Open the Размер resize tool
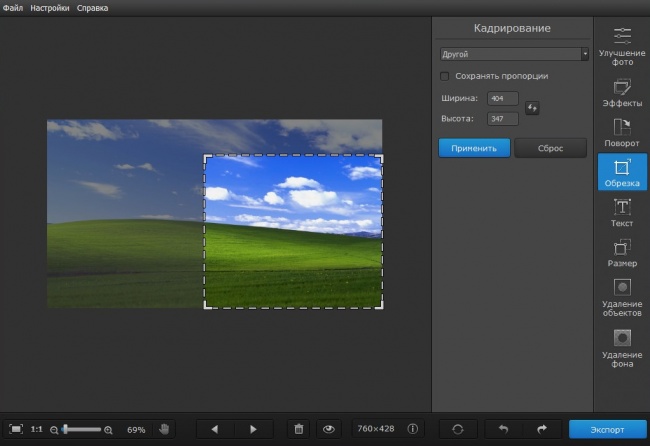 point(622,253)
